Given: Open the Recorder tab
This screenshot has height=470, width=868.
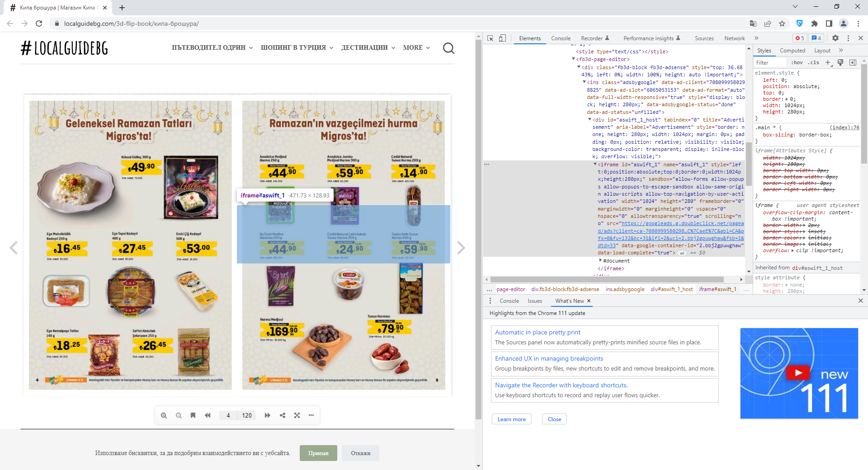Looking at the screenshot, I should point(595,38).
